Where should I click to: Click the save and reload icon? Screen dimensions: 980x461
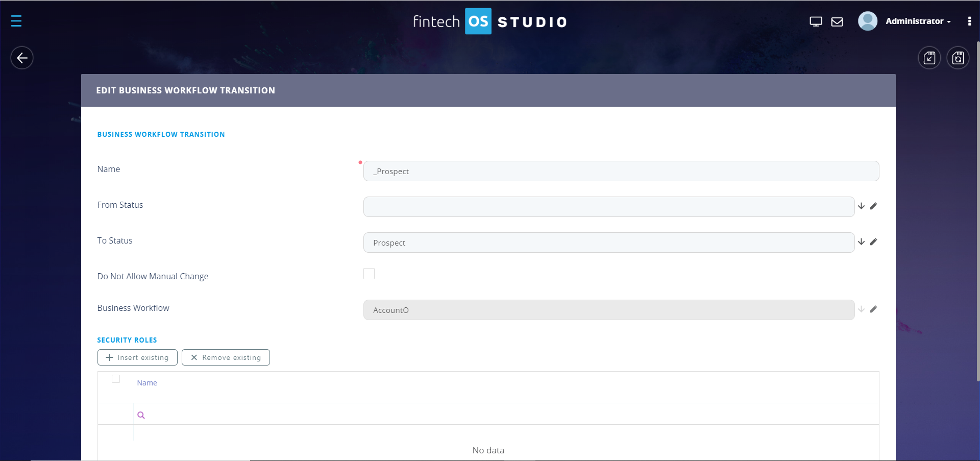click(x=958, y=58)
